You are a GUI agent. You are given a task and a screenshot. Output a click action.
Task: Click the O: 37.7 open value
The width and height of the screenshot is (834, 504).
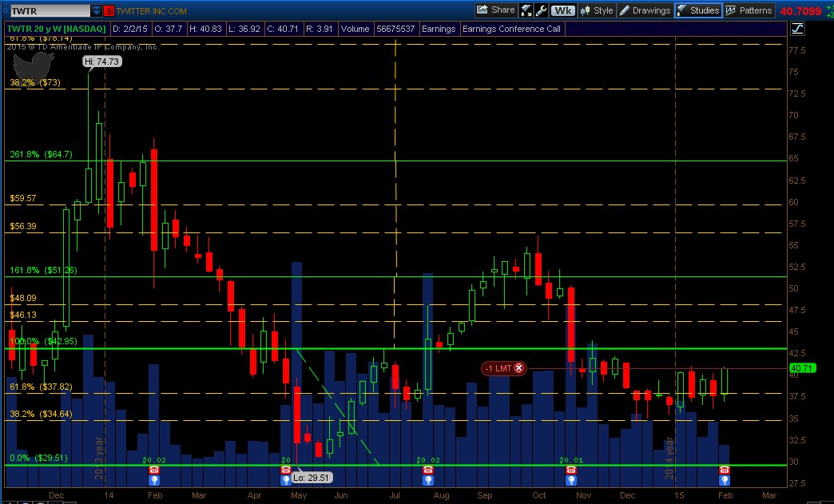[x=169, y=29]
